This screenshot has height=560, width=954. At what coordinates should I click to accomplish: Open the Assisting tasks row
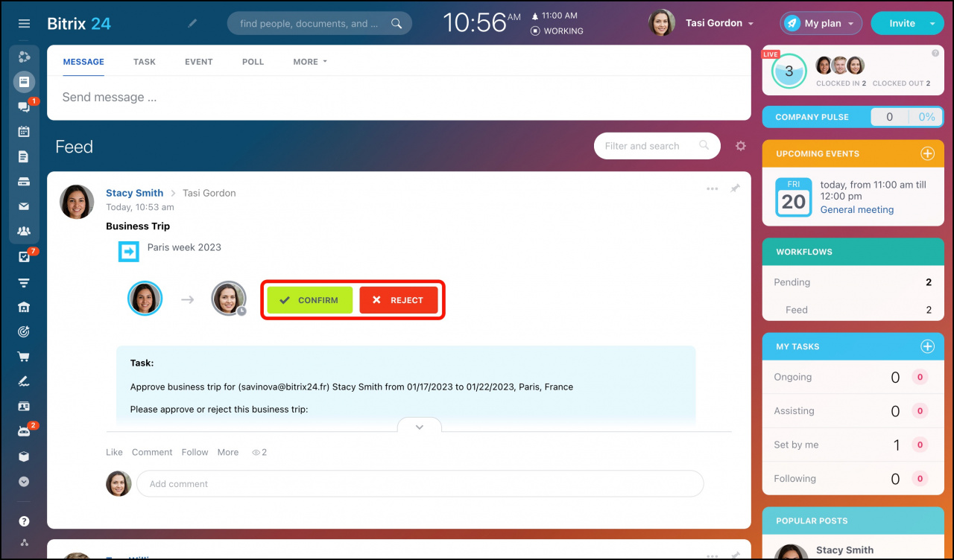(853, 410)
